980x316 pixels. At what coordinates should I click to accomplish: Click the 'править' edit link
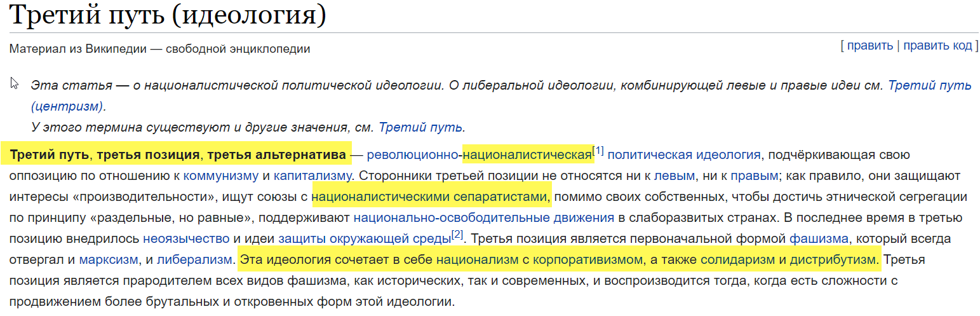click(x=869, y=46)
